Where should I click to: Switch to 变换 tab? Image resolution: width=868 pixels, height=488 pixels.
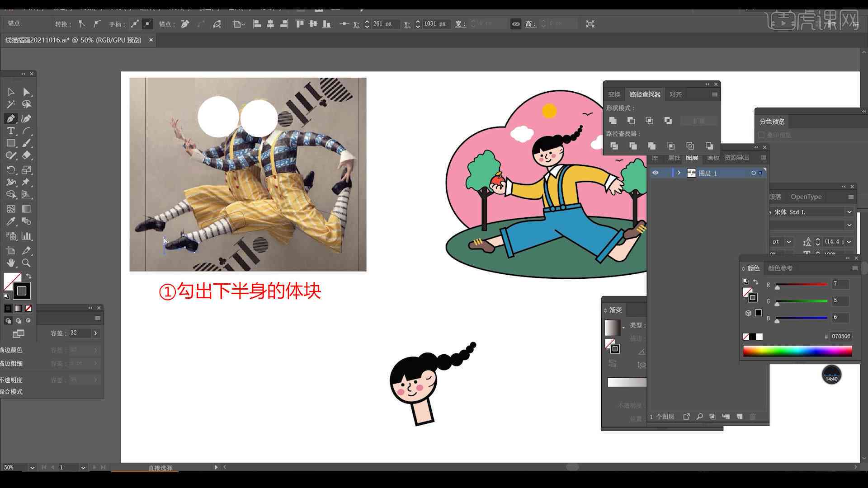[614, 94]
